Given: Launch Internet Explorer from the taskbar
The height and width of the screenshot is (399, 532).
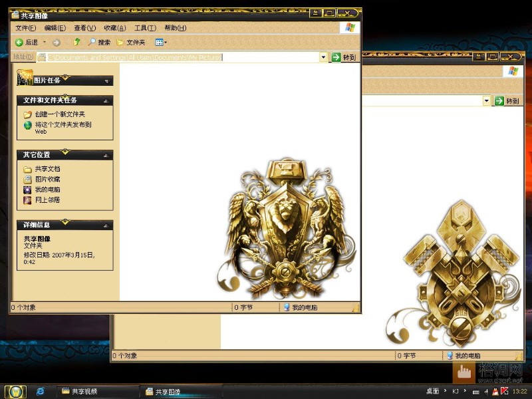Looking at the screenshot, I should 40,391.
